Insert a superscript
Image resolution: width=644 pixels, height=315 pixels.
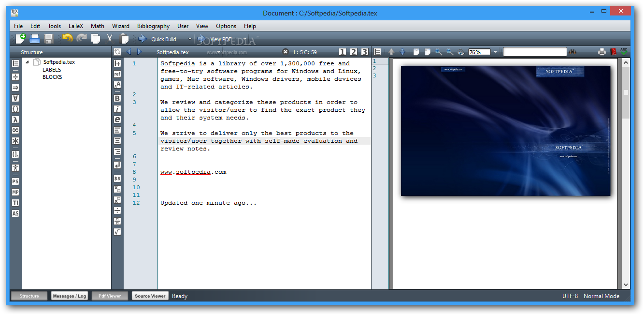tap(117, 200)
